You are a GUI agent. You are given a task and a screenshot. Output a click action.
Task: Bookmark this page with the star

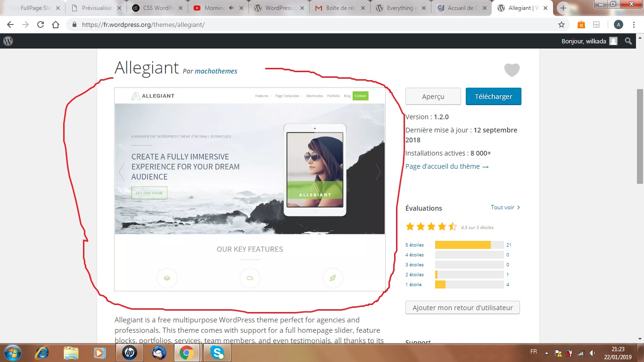tap(561, 25)
